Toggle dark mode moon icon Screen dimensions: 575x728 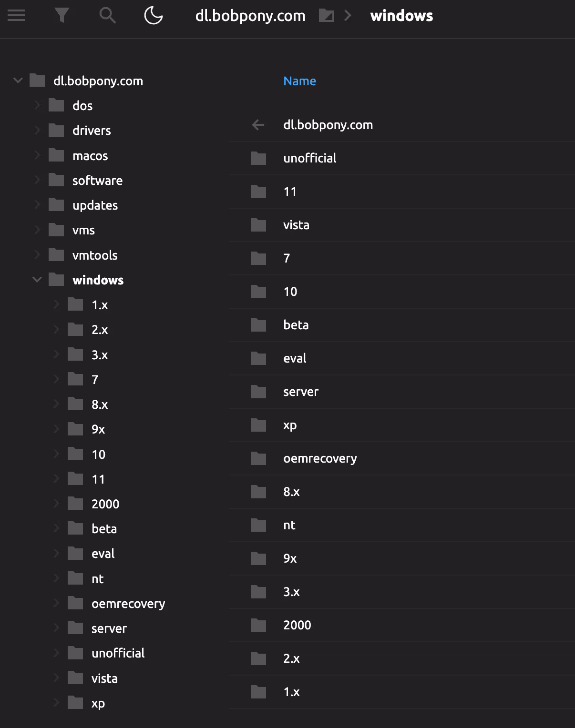(153, 16)
